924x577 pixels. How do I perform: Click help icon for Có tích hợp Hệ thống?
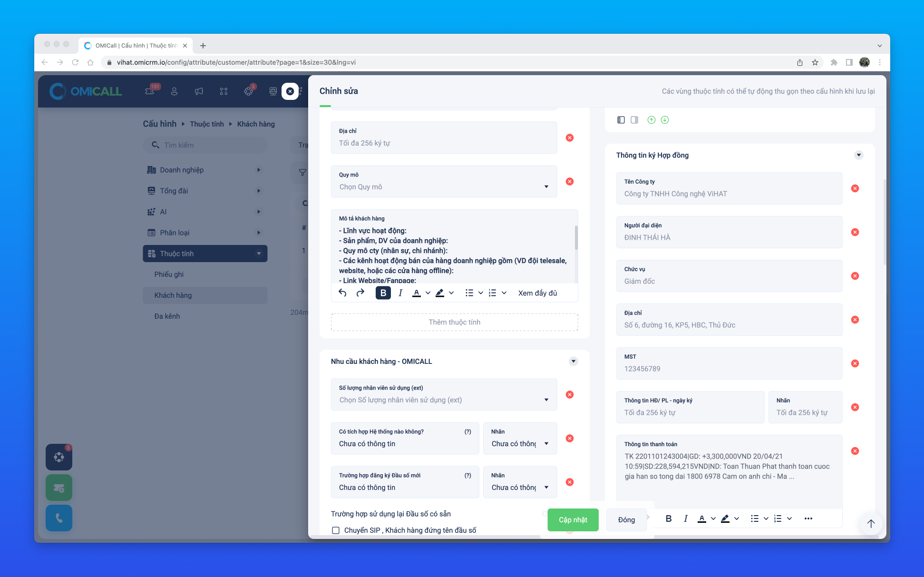click(468, 432)
